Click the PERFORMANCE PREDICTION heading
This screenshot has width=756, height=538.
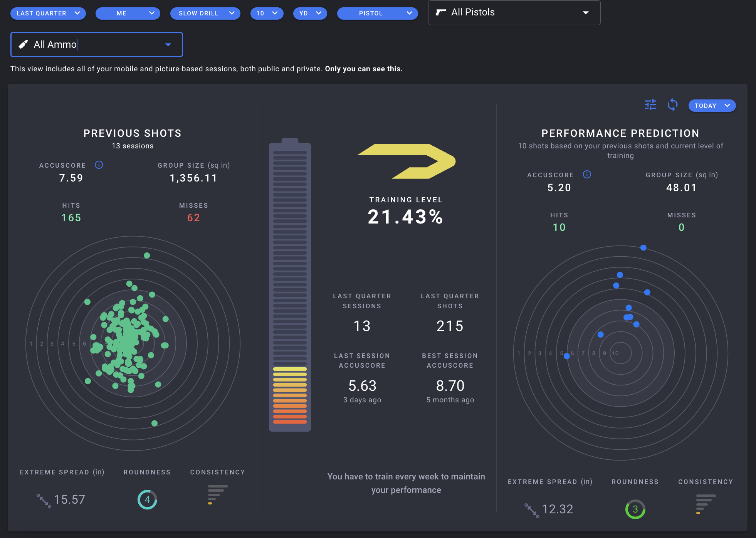click(x=620, y=133)
